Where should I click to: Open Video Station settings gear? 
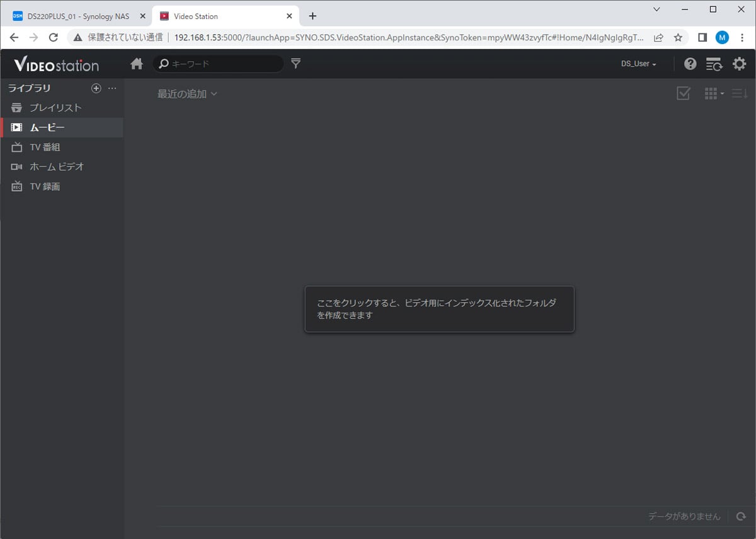[739, 64]
